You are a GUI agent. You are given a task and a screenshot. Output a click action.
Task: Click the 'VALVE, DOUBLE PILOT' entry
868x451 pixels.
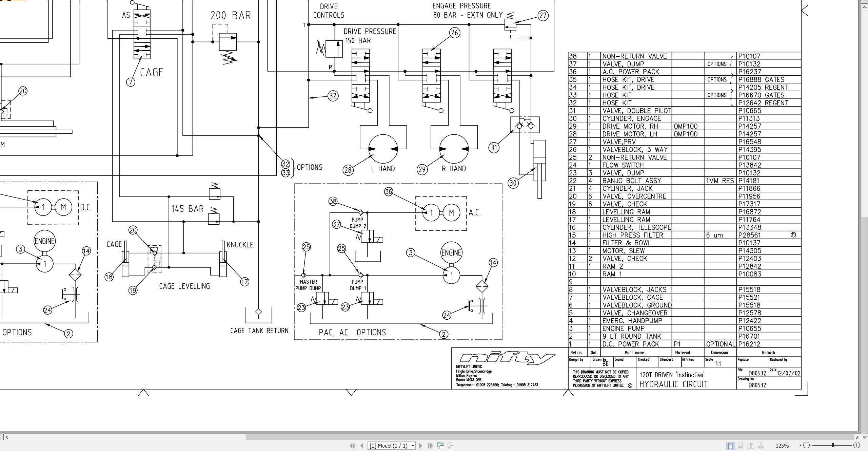point(637,110)
